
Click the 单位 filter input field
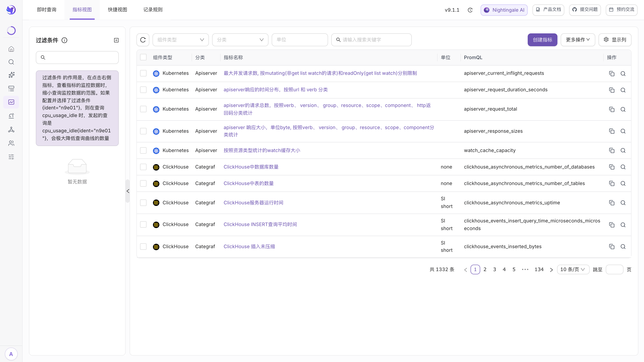[x=299, y=40]
